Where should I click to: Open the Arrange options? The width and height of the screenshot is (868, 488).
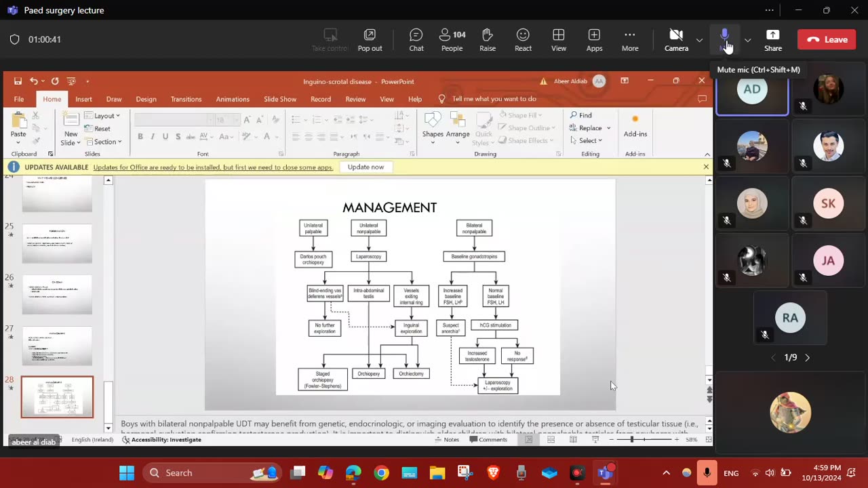(458, 126)
